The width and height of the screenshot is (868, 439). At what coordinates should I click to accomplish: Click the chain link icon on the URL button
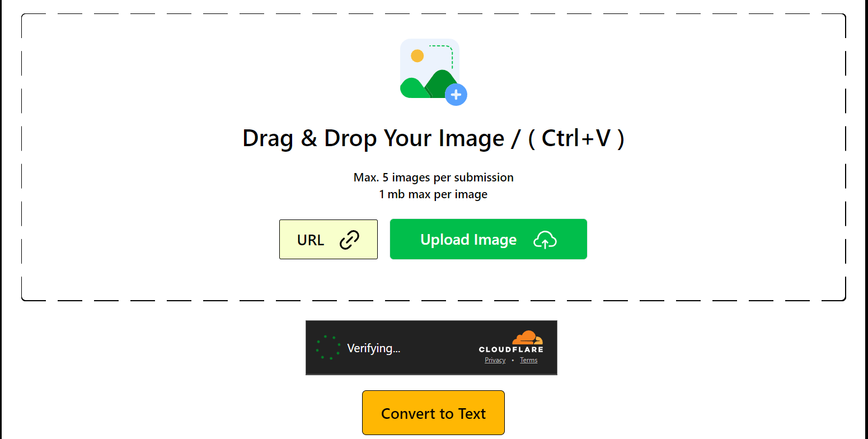350,240
